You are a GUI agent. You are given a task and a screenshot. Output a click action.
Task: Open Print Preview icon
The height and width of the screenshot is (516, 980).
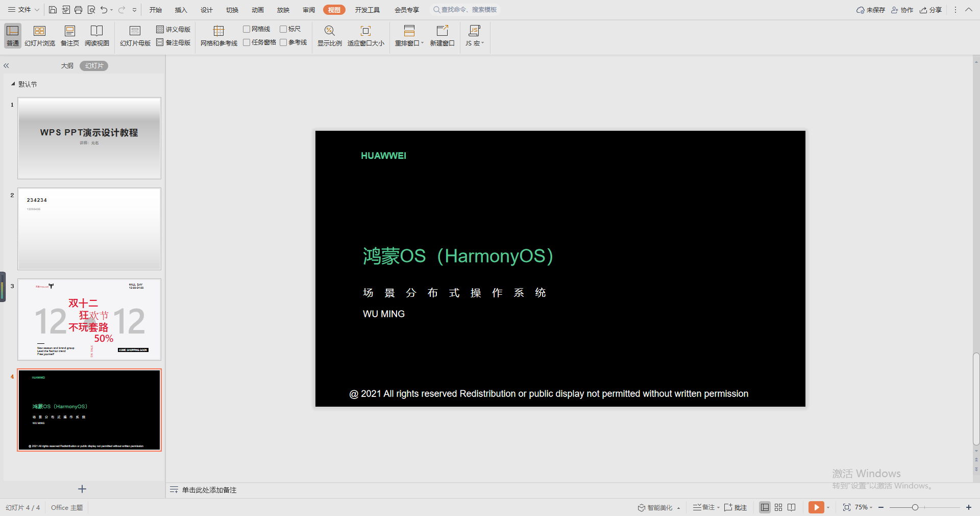pyautogui.click(x=91, y=10)
